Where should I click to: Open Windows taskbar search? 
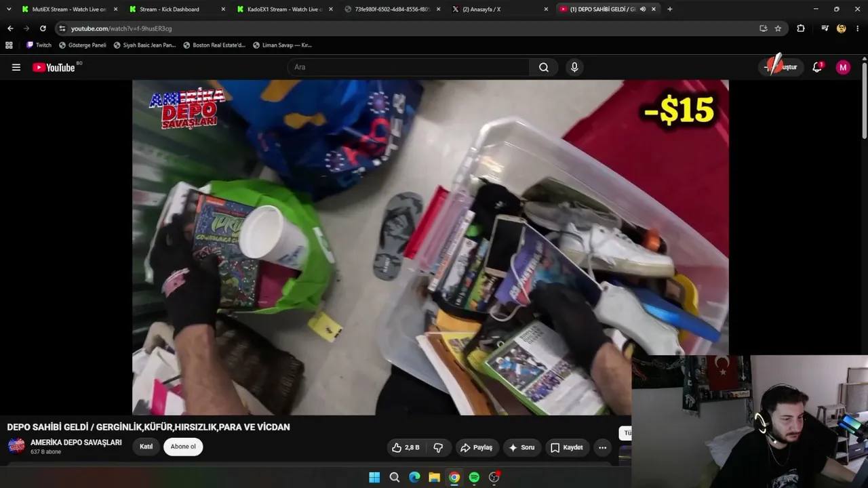[394, 477]
